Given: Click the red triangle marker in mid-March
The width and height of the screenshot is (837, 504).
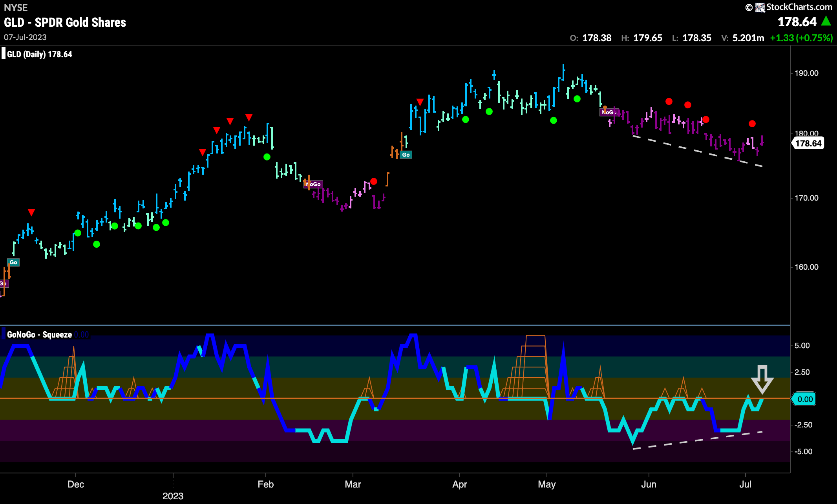Looking at the screenshot, I should point(420,102).
